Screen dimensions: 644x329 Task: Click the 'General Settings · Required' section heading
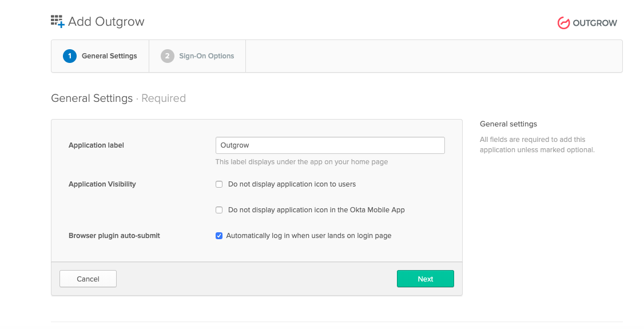[x=118, y=98]
